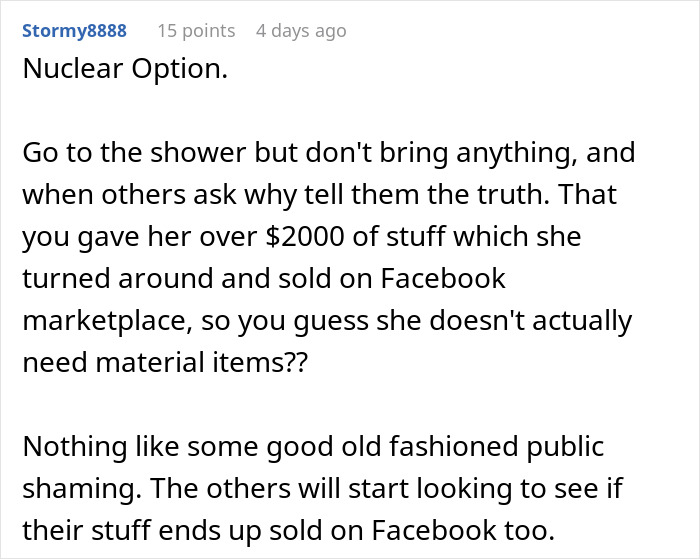
Task: Open the Stormy8888 user profile link
Action: tap(73, 31)
